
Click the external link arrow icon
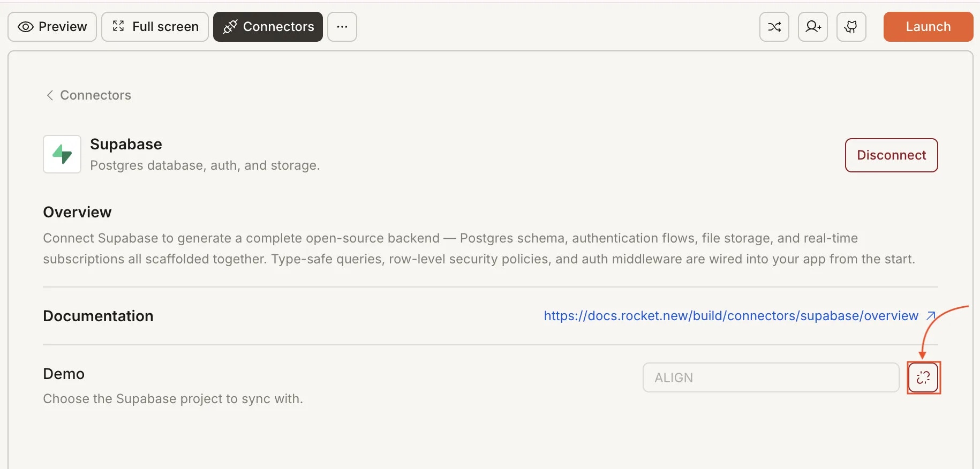[x=931, y=316]
